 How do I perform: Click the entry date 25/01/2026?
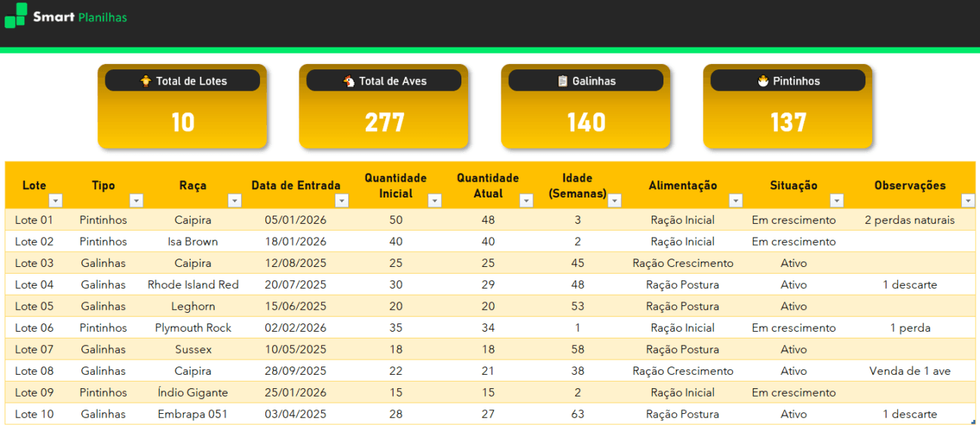[296, 392]
